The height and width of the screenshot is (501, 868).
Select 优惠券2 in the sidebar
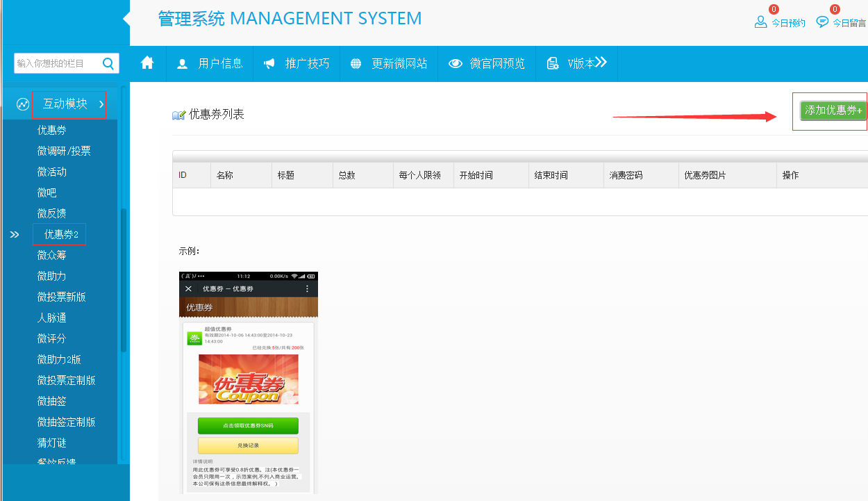pos(61,234)
